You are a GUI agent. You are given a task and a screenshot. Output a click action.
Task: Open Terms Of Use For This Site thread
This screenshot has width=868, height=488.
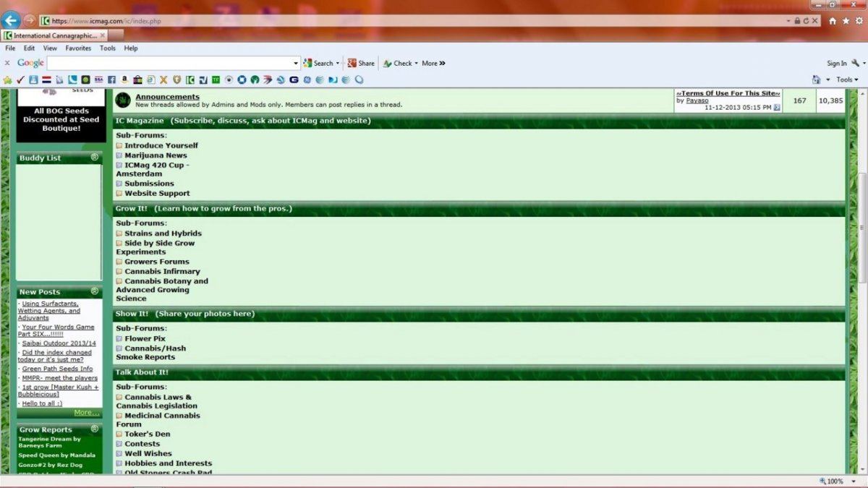pyautogui.click(x=728, y=93)
